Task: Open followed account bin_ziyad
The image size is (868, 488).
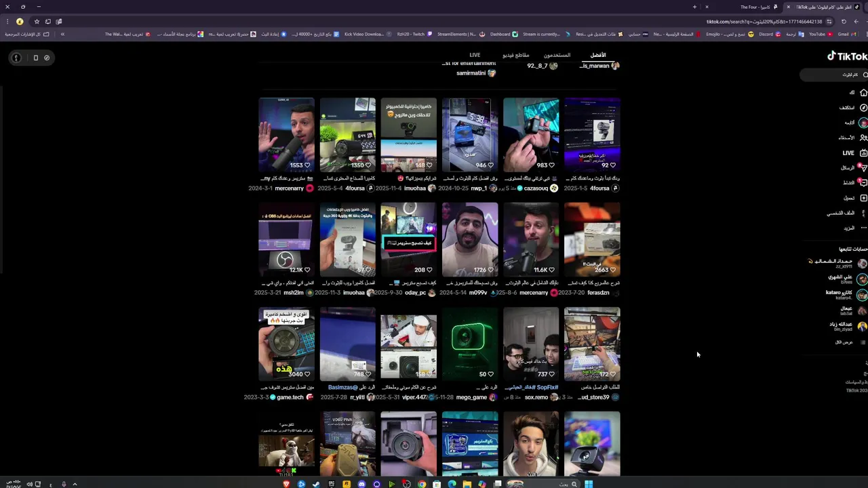Action: click(848, 326)
